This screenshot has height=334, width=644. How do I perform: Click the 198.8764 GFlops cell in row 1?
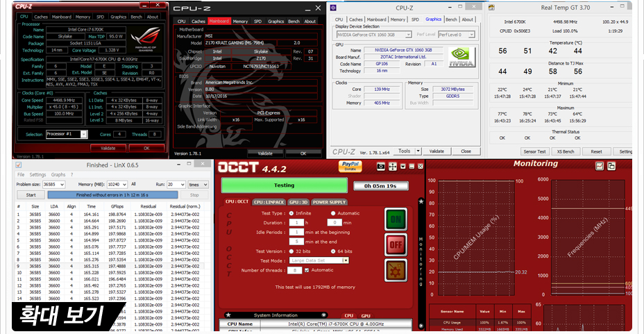click(117, 214)
